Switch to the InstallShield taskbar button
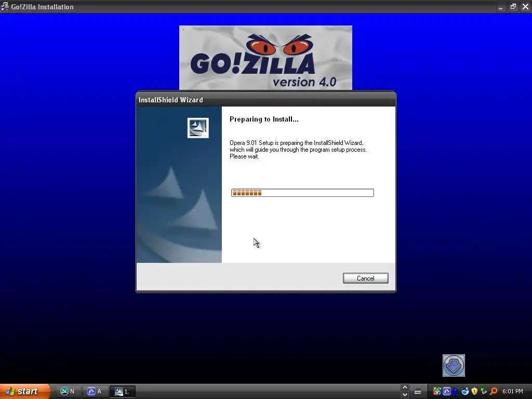Image resolution: width=532 pixels, height=399 pixels. click(x=122, y=392)
